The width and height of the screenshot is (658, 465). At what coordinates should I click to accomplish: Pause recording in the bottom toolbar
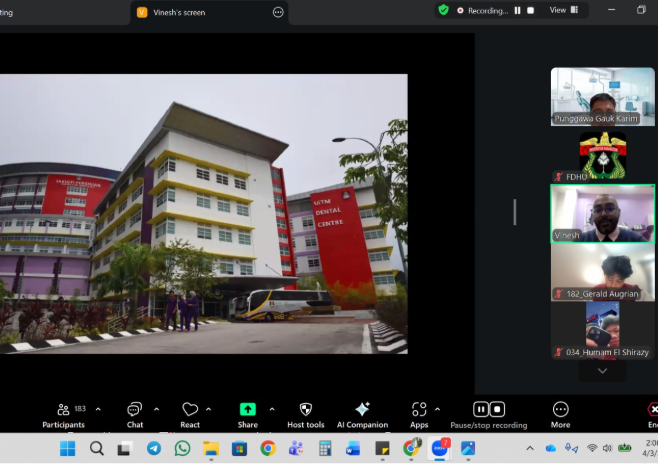click(x=480, y=409)
